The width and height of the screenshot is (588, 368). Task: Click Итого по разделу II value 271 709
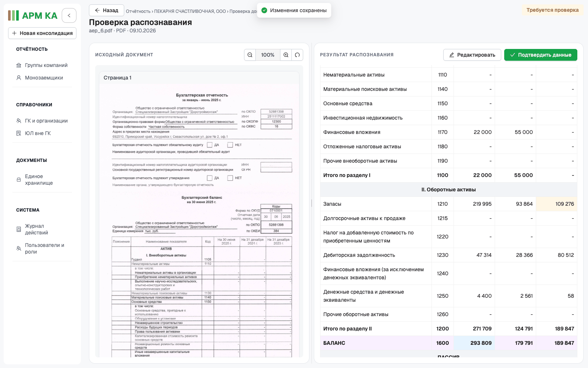point(474,329)
